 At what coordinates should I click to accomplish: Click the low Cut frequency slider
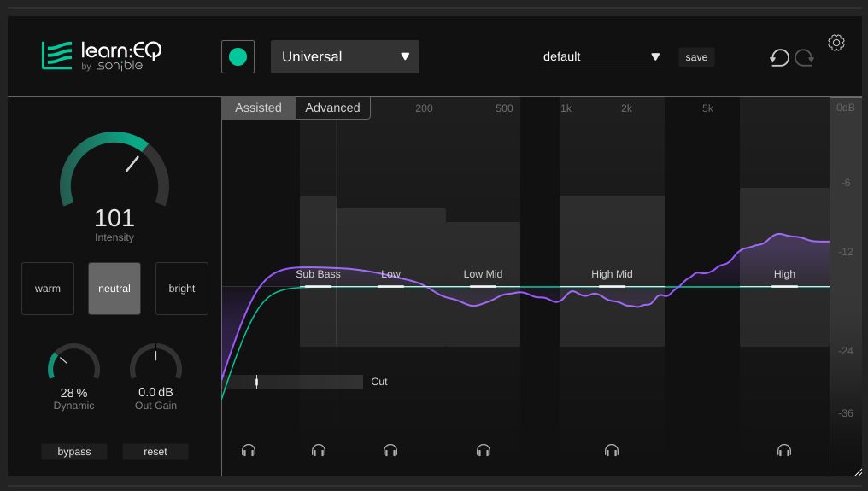click(x=295, y=382)
